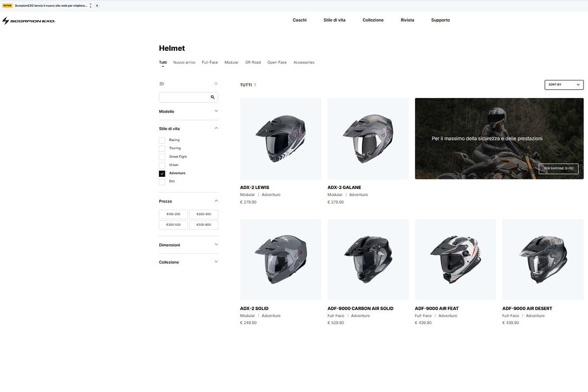Switch to the Full-Face tab

pos(210,63)
